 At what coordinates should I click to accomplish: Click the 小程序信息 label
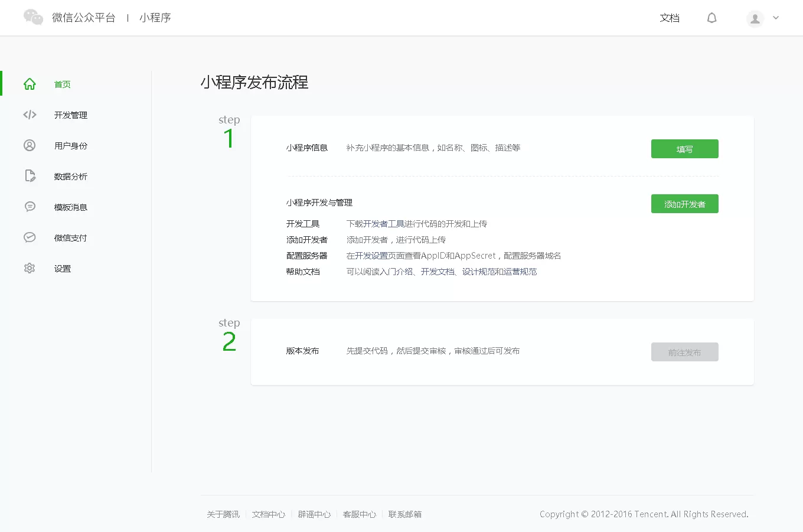[307, 148]
